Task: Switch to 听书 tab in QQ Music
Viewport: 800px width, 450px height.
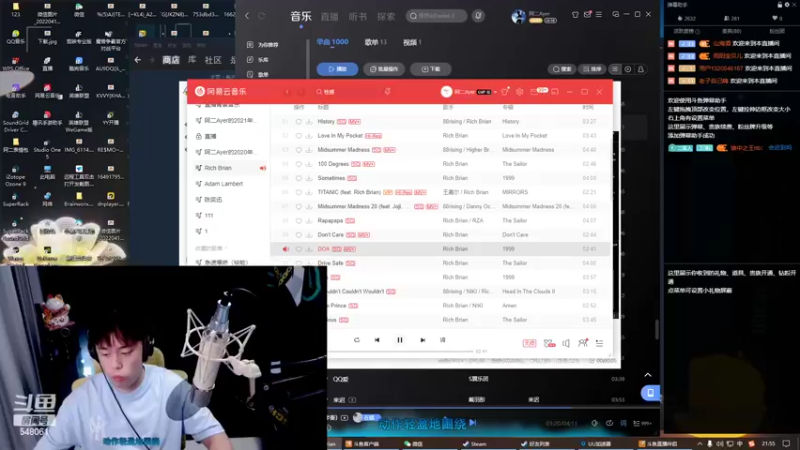Action: tap(358, 16)
